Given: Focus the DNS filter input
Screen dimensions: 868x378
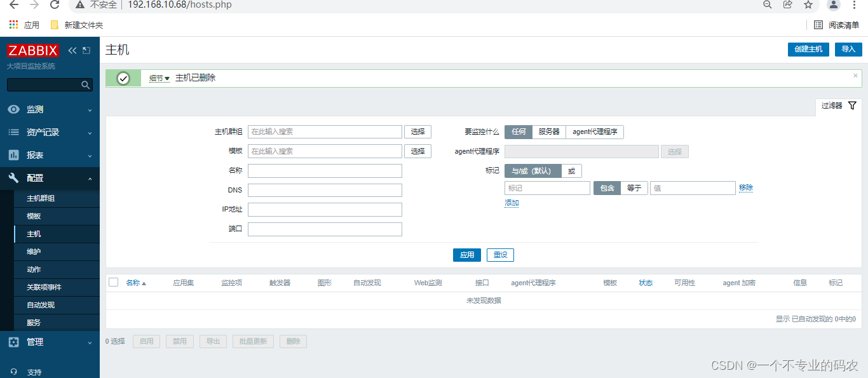Looking at the screenshot, I should (325, 190).
